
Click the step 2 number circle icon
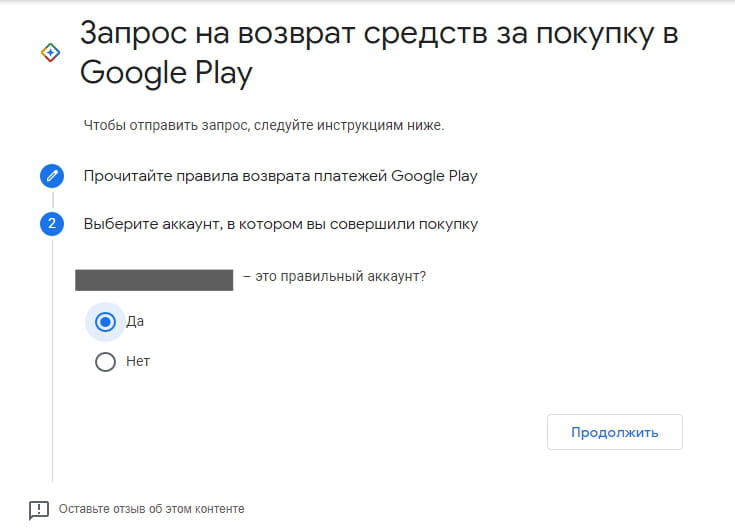click(52, 224)
